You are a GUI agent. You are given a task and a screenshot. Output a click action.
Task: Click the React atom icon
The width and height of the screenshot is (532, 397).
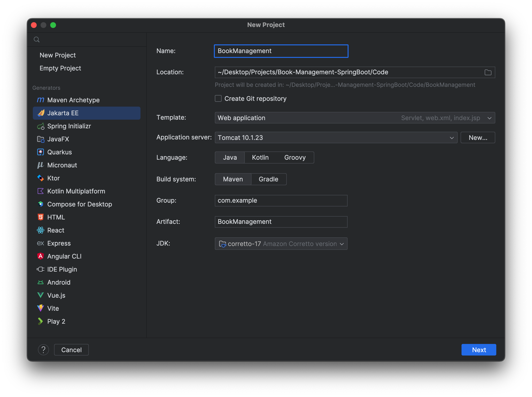40,230
